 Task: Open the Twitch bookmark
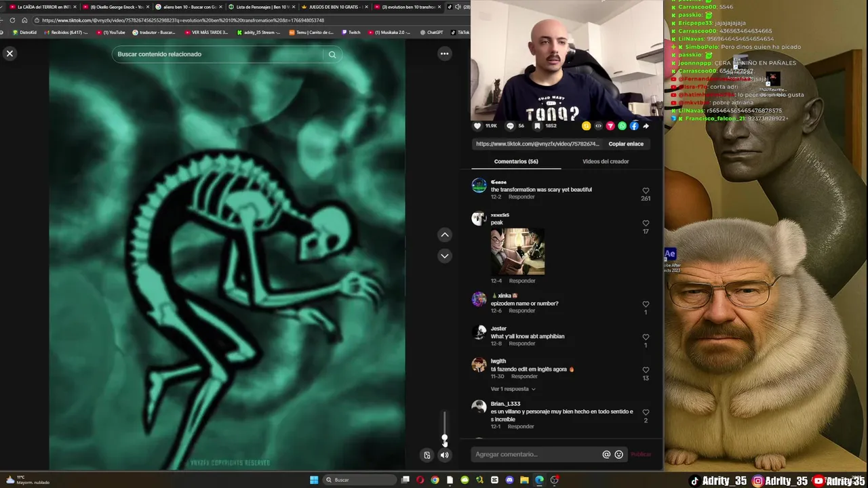pos(351,33)
